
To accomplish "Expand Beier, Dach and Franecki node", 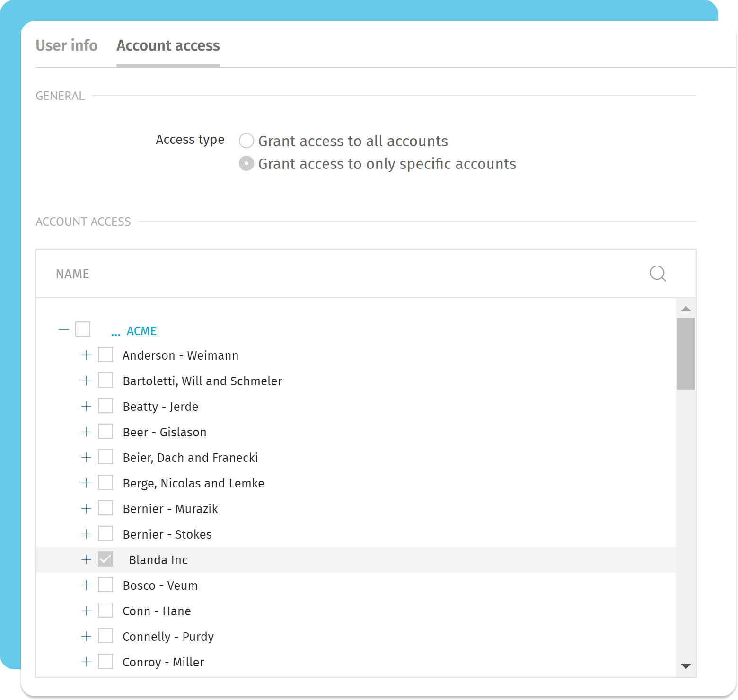I will [x=86, y=457].
